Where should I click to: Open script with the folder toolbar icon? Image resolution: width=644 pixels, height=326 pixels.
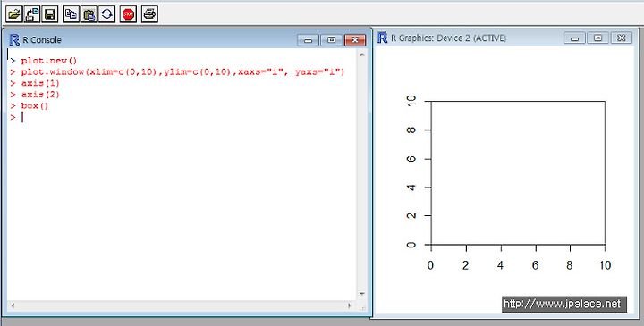(14, 14)
